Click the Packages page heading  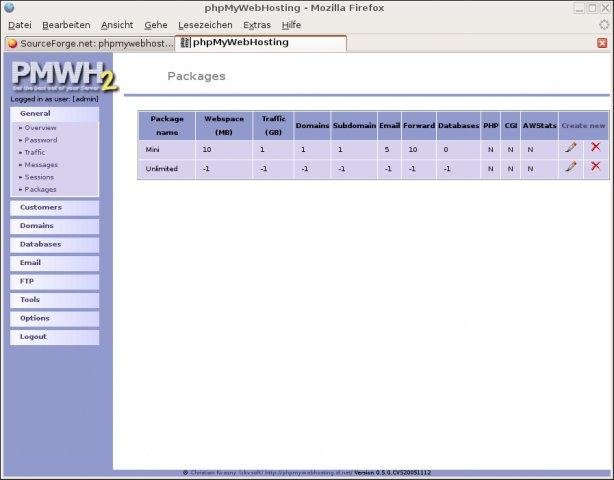pos(196,76)
